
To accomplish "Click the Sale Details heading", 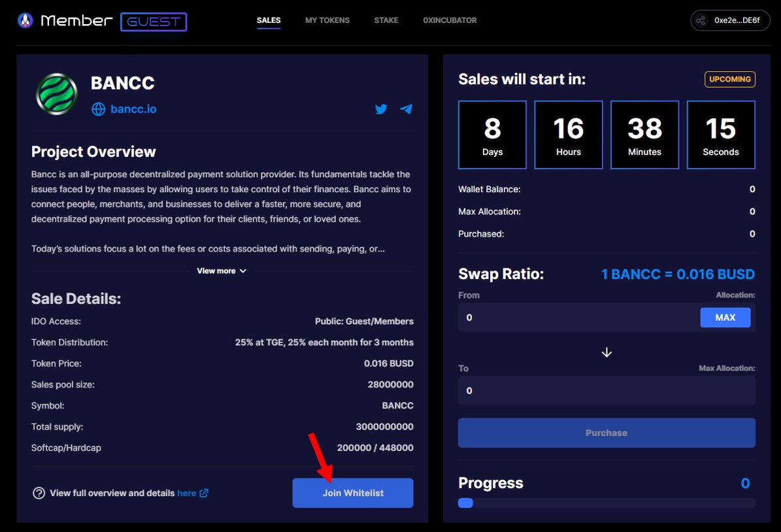I will pyautogui.click(x=76, y=299).
